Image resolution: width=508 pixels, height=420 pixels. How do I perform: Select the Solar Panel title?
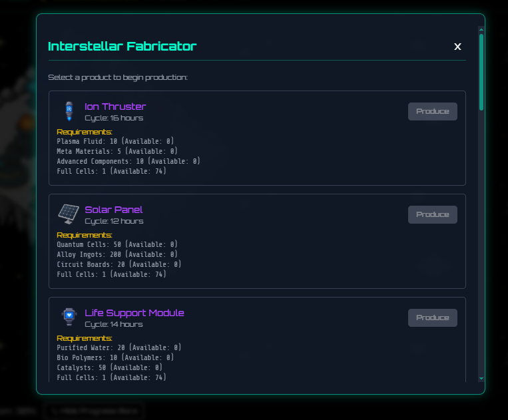(x=113, y=210)
